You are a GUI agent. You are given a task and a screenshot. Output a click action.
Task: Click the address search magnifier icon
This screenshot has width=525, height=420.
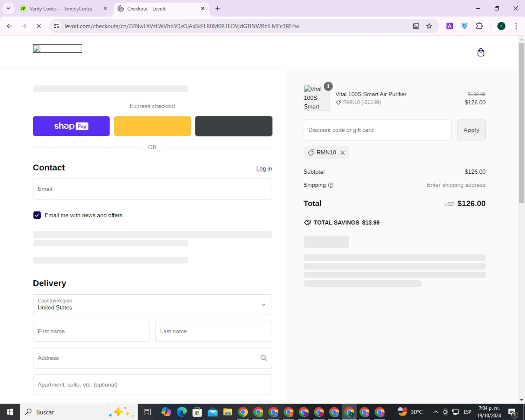point(264,358)
